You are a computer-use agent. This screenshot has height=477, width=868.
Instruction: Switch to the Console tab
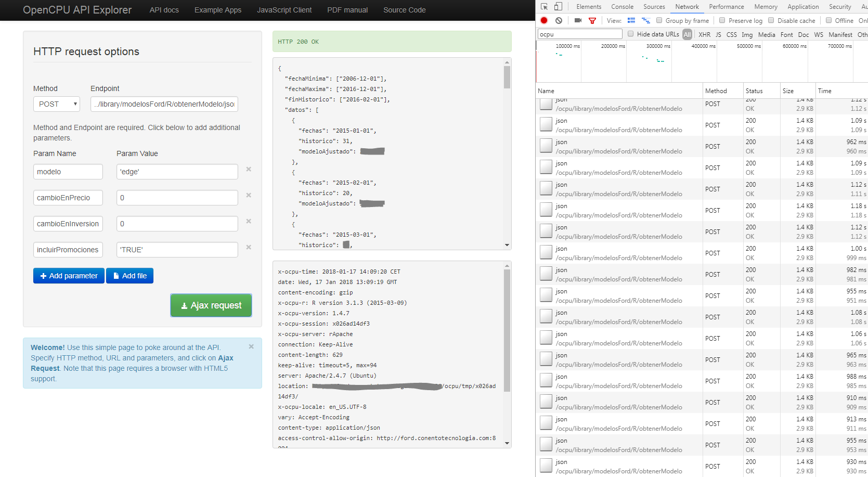click(622, 6)
